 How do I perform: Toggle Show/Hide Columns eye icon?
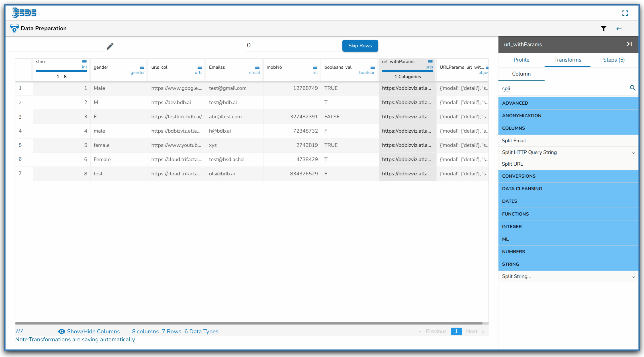pyautogui.click(x=62, y=331)
